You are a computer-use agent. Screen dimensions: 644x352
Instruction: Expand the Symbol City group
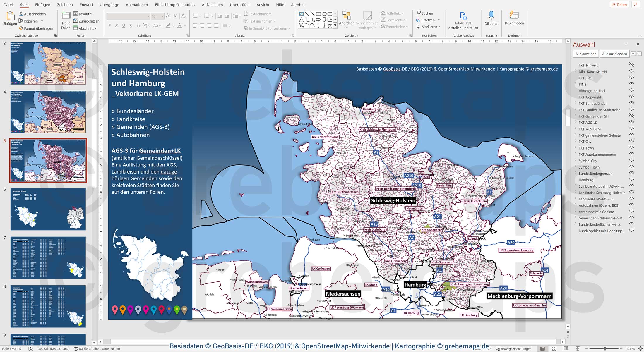click(x=576, y=160)
